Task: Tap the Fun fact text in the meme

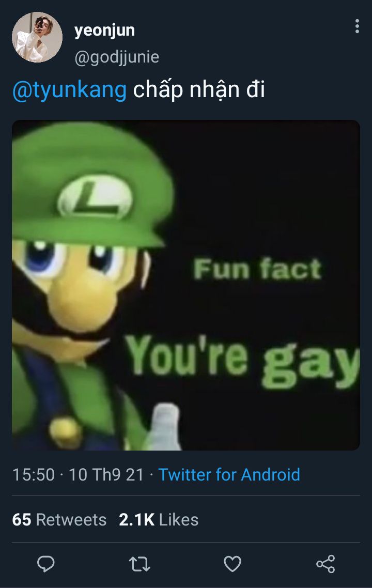Action: click(258, 269)
